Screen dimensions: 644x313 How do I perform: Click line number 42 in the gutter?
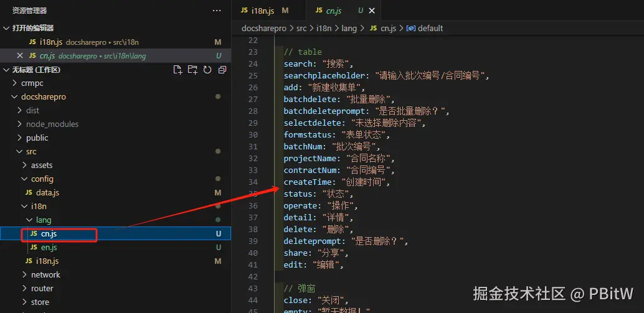pyautogui.click(x=253, y=277)
